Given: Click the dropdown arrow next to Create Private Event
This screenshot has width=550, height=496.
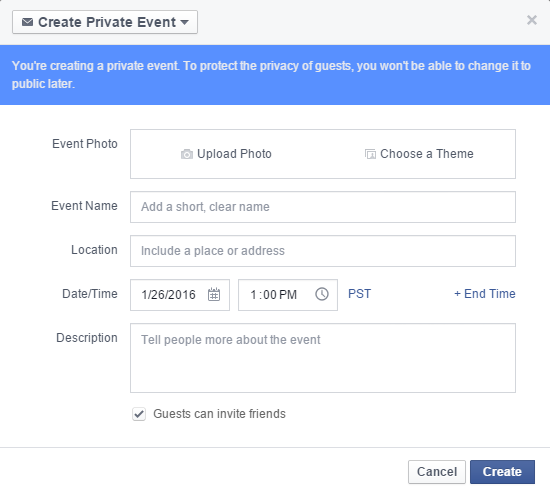Looking at the screenshot, I should pyautogui.click(x=185, y=22).
